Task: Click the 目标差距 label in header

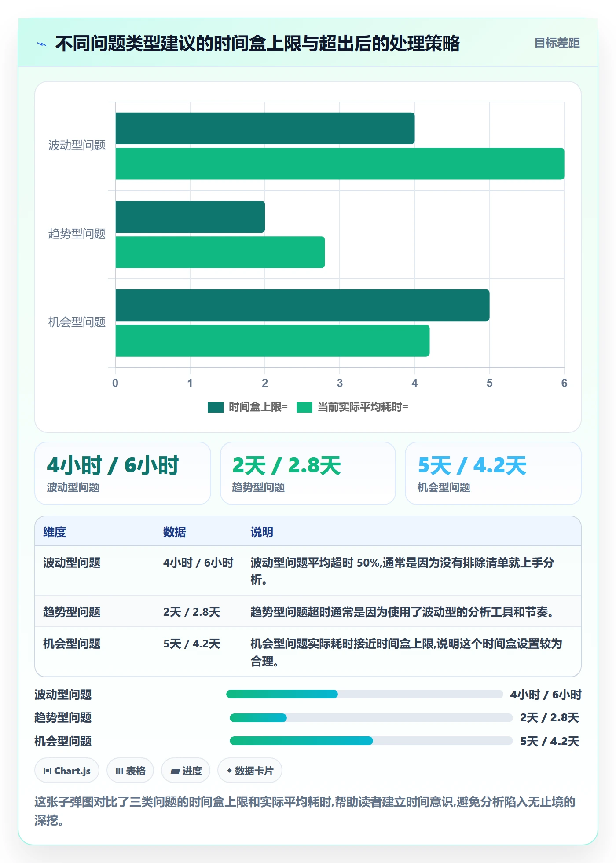Action: [x=557, y=43]
